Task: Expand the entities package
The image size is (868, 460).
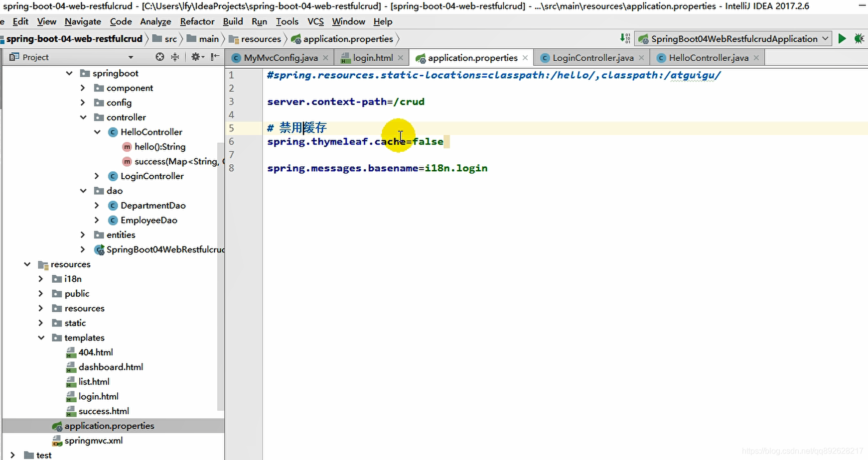Action: click(83, 235)
